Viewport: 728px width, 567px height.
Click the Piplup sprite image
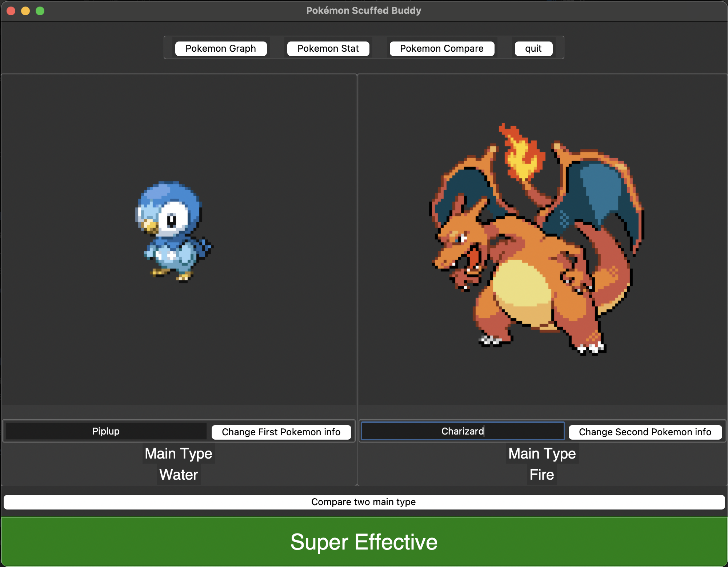coord(173,232)
